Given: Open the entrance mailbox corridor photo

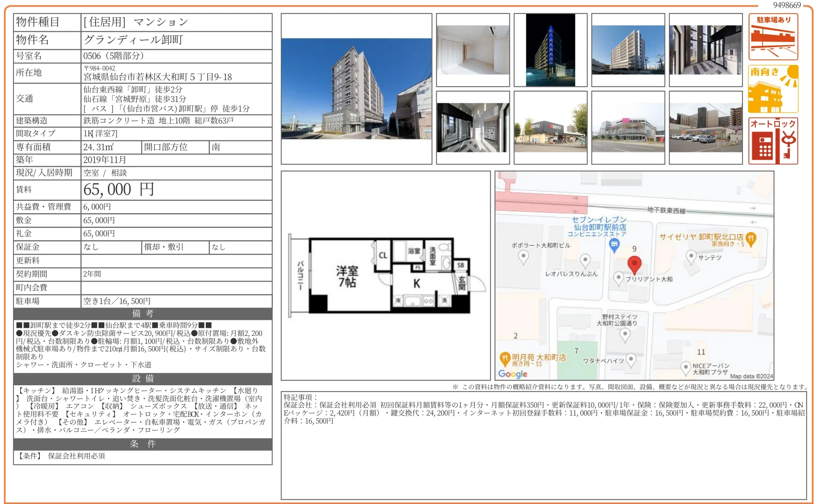Looking at the screenshot, I should 473,127.
